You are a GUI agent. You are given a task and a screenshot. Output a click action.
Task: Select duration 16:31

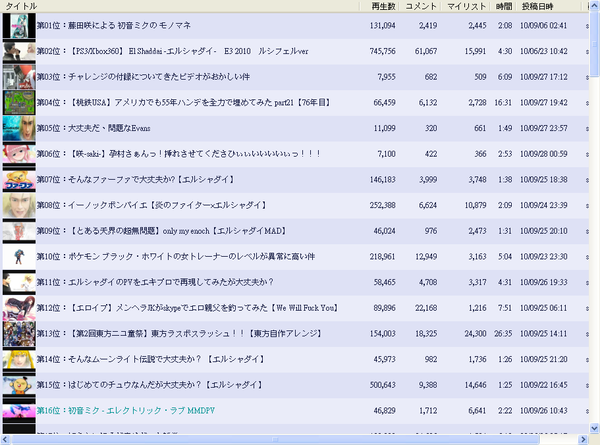point(503,103)
